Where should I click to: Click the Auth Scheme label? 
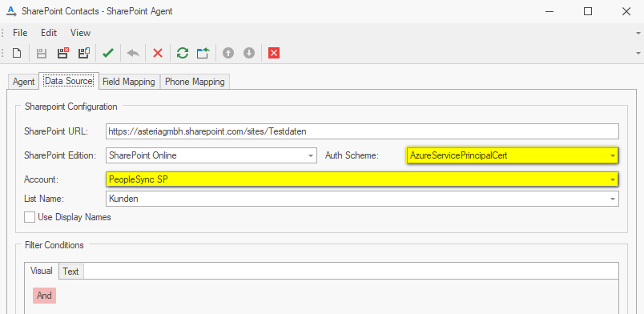pyautogui.click(x=351, y=155)
